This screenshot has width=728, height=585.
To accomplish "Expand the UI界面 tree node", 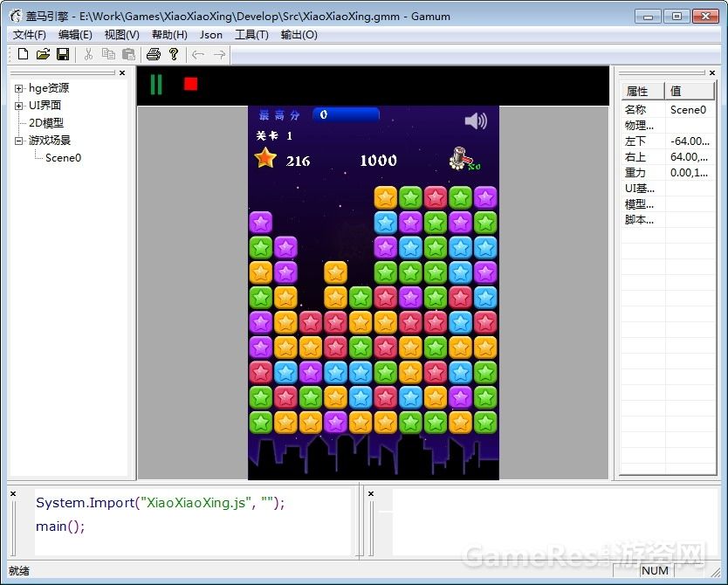I will pos(19,106).
